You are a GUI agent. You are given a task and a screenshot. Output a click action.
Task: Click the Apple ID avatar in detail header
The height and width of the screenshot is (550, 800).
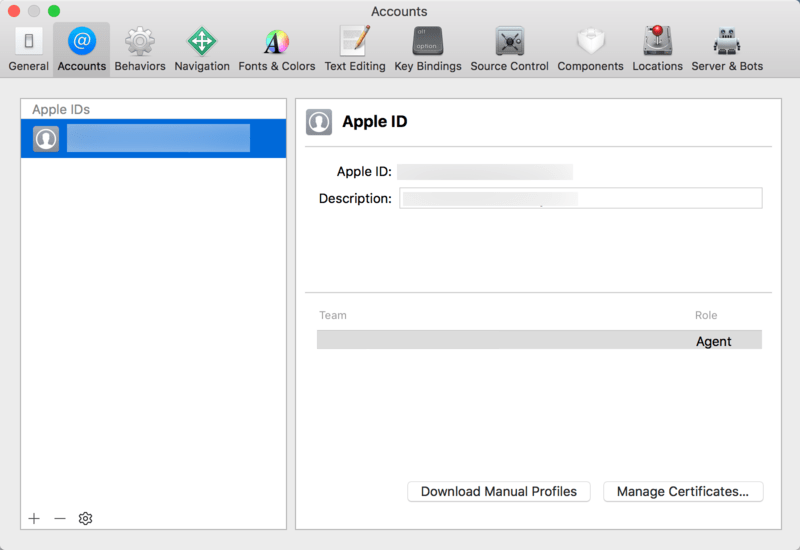click(x=319, y=122)
